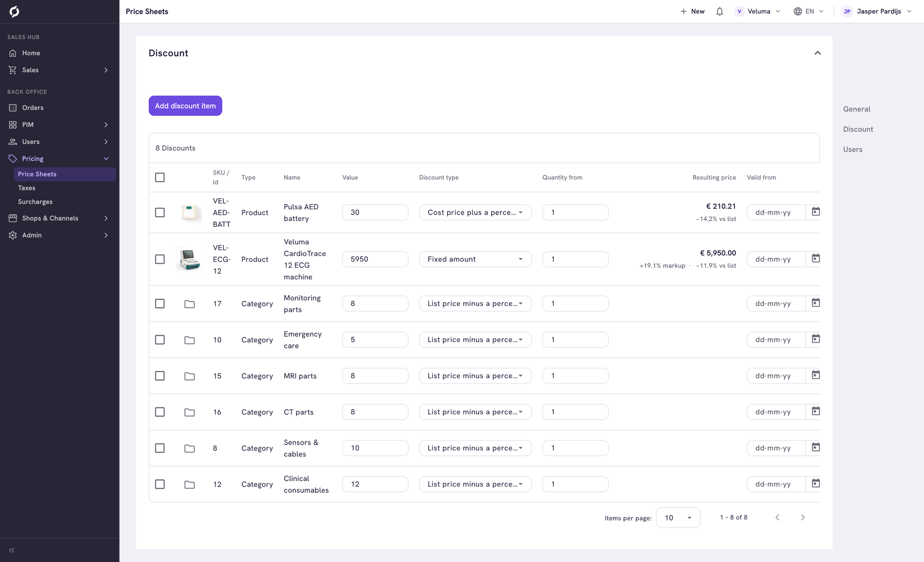The image size is (924, 562).
Task: Open EN language selector
Action: pyautogui.click(x=809, y=11)
